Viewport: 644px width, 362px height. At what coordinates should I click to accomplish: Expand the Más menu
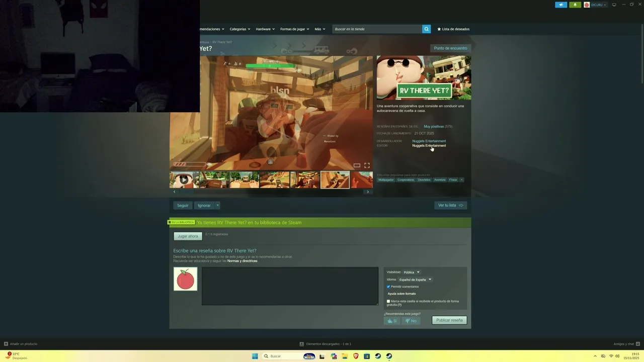click(319, 29)
